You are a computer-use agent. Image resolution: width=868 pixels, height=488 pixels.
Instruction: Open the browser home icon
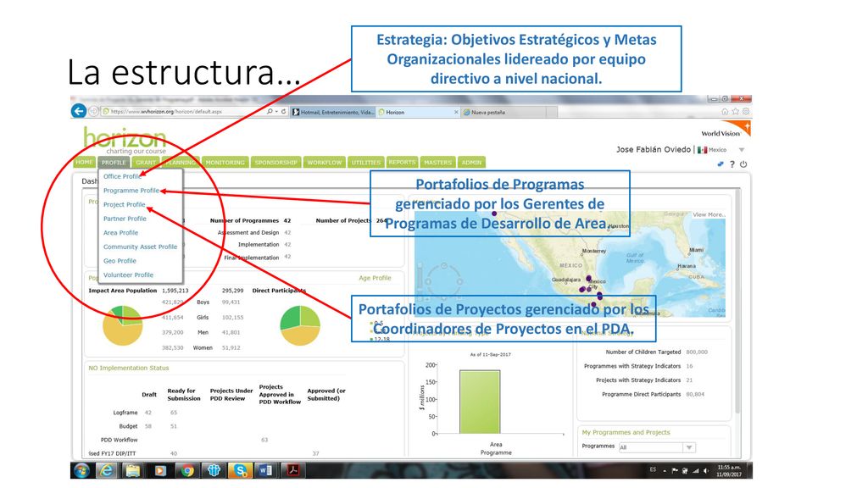725,111
